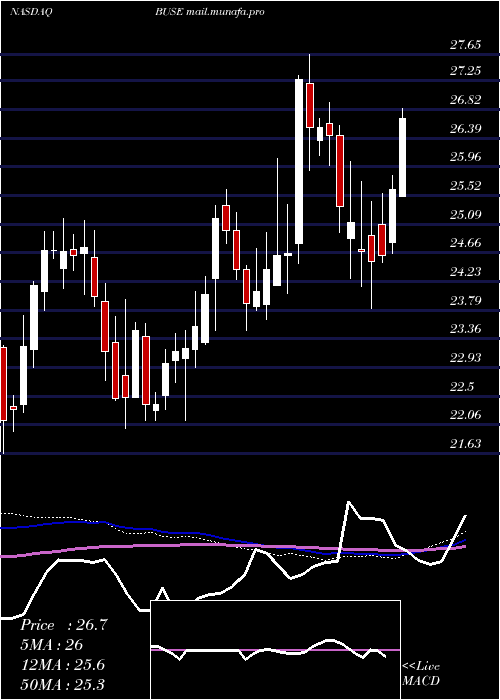
Task: Click the 27.65 price axis label
Action: tap(465, 45)
